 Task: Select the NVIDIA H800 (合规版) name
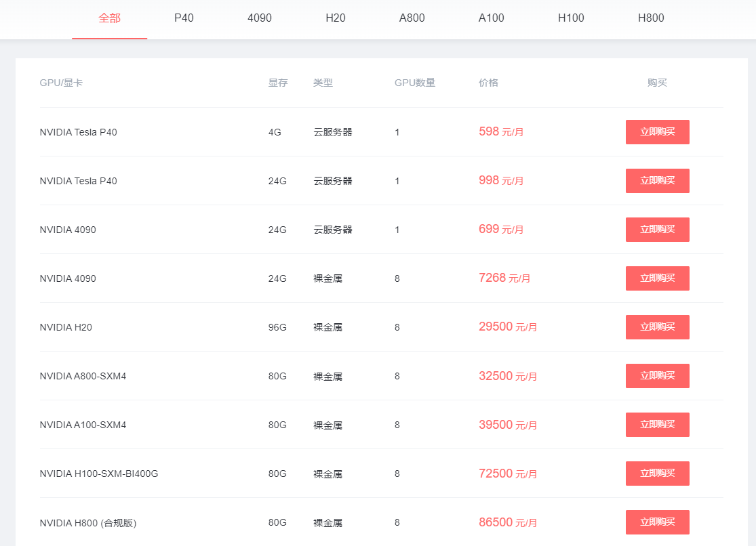88,523
